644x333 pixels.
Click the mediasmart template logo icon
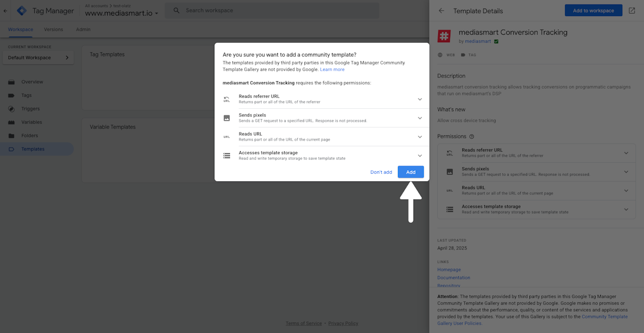(444, 36)
